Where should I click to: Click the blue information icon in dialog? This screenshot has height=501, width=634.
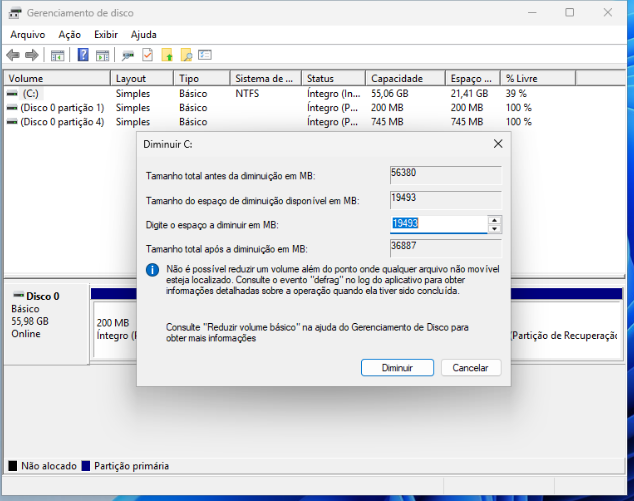pyautogui.click(x=152, y=270)
